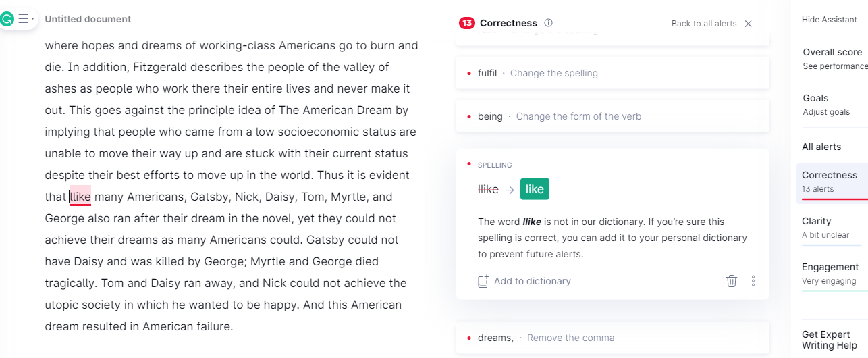This screenshot has width=868, height=358.
Task: Click the Untitled document title field
Action: [88, 19]
